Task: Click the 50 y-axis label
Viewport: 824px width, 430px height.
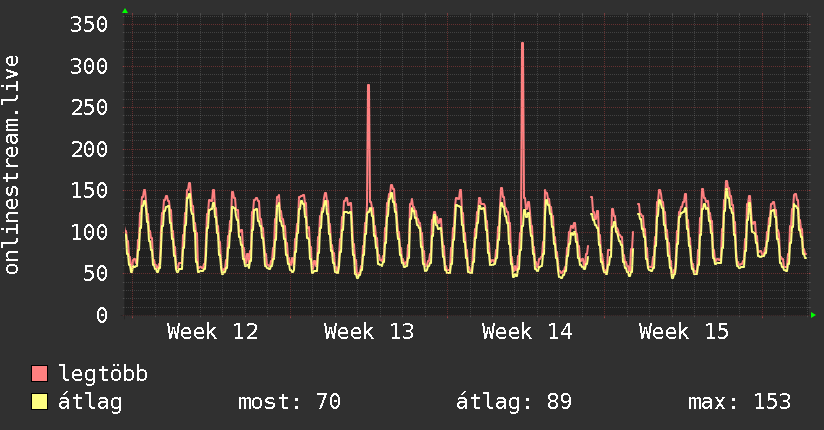Action: click(95, 273)
